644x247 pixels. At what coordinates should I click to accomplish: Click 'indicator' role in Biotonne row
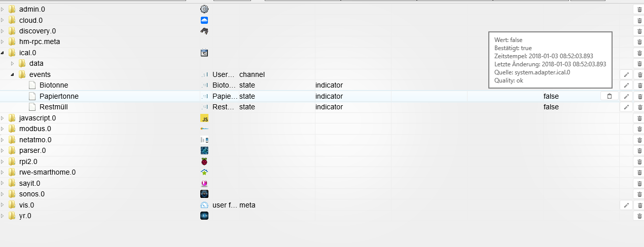pos(329,85)
